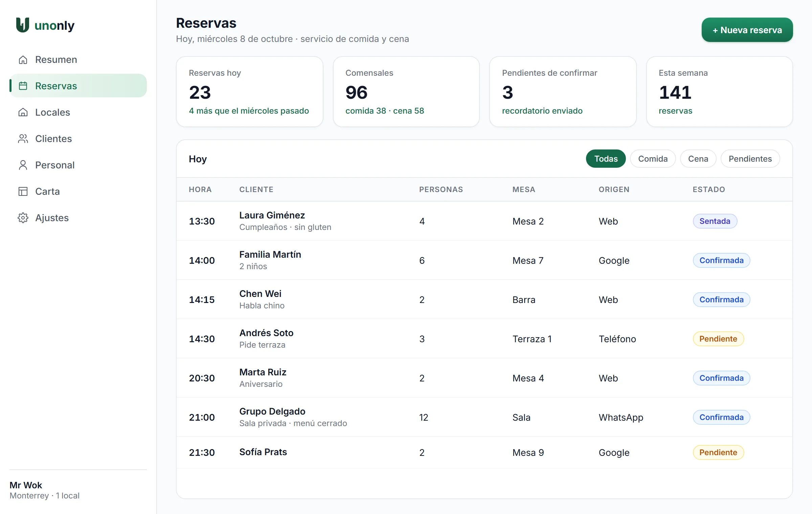Open the Reservas menu label

[56, 86]
